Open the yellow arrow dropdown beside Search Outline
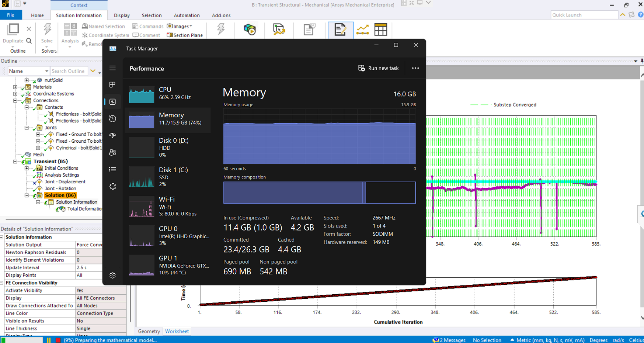This screenshot has height=343, width=644. pos(93,71)
